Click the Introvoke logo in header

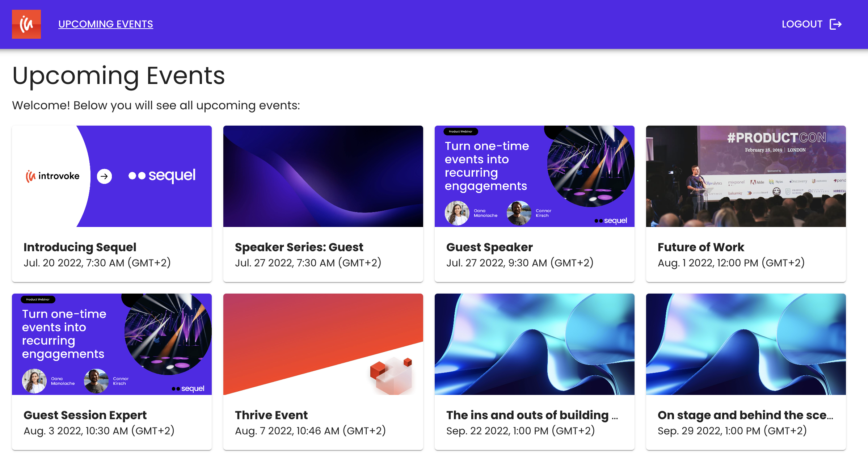[26, 24]
